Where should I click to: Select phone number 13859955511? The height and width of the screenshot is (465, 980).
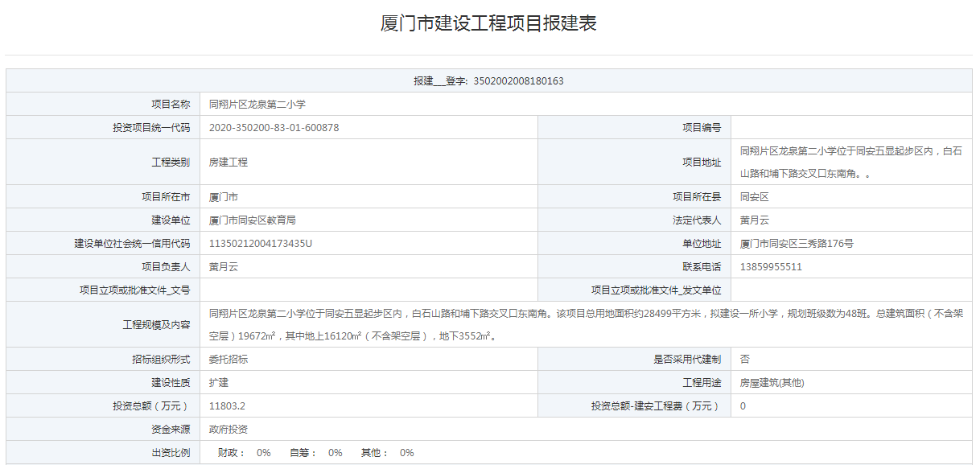pos(771,267)
